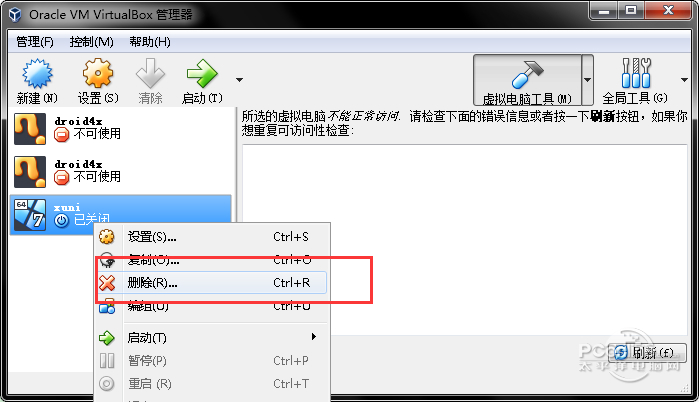This screenshot has width=699, height=402.
Task: Click the New (新建) toolbar icon
Action: [x=37, y=74]
